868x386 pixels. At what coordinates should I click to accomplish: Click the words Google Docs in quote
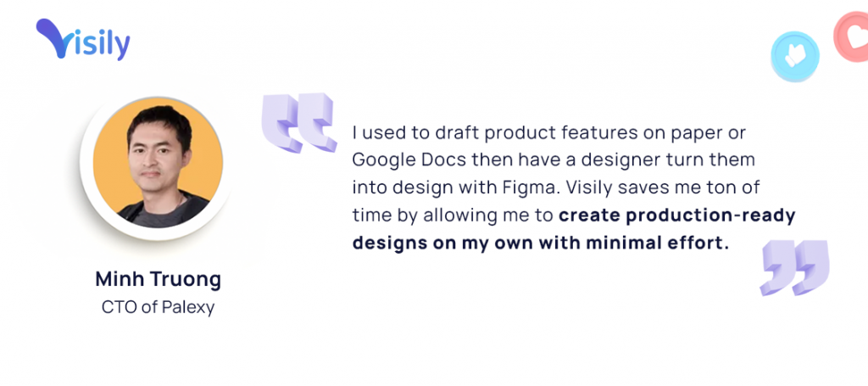pos(409,160)
